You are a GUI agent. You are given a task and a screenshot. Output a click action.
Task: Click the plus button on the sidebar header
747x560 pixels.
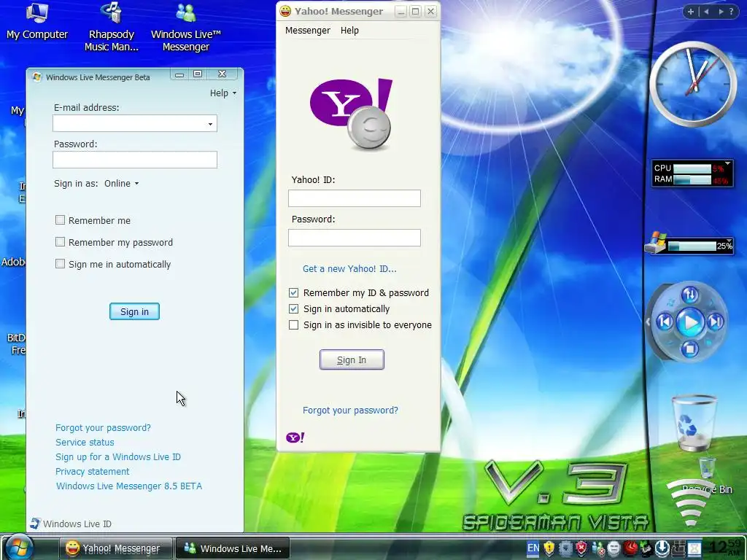point(690,12)
